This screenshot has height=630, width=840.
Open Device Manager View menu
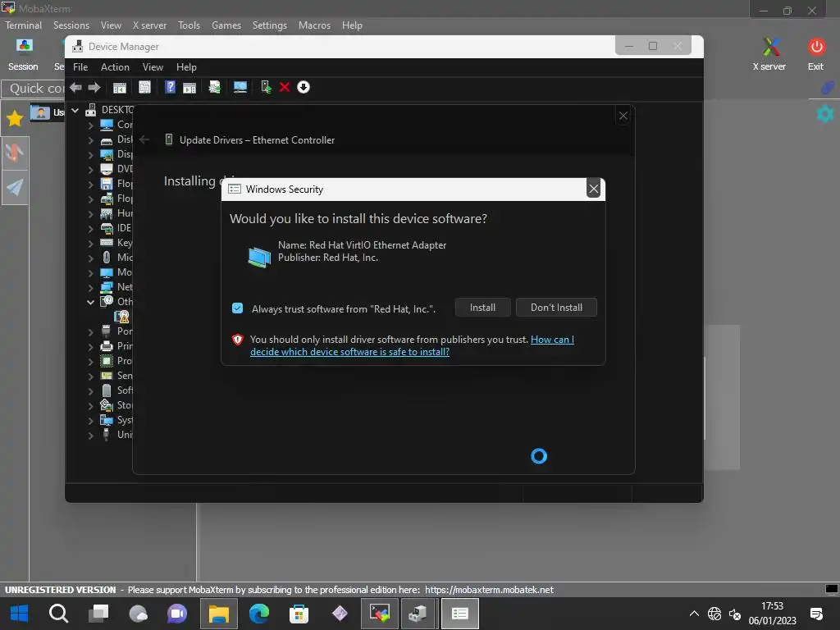coord(153,67)
